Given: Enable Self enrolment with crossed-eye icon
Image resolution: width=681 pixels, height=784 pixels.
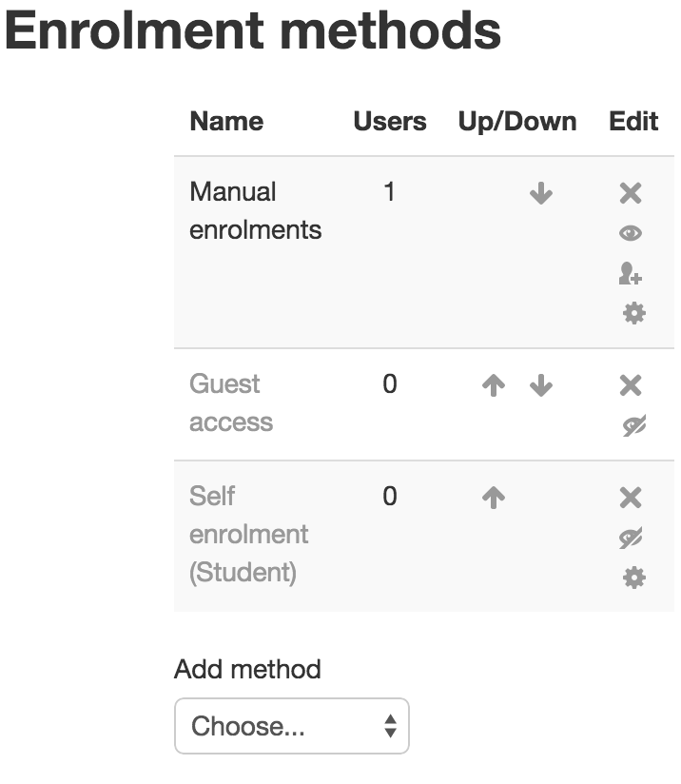Looking at the screenshot, I should click(x=631, y=538).
